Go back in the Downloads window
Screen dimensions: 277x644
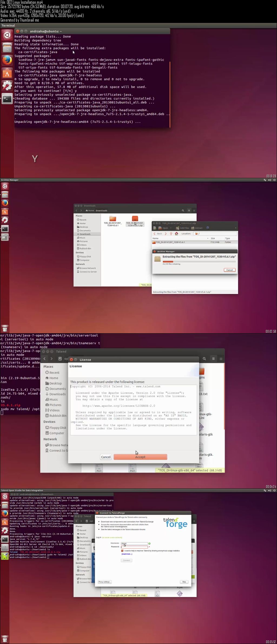click(77, 211)
